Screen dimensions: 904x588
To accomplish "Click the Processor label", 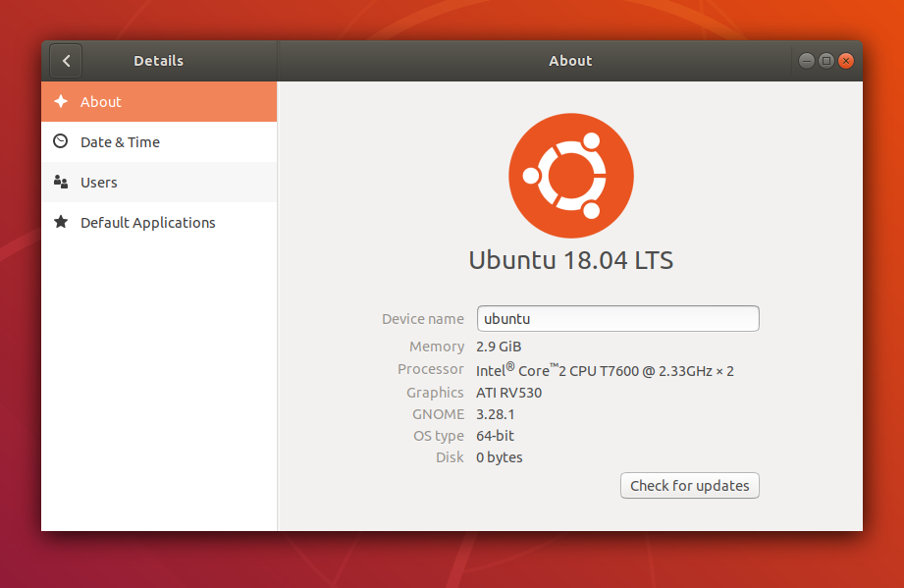I will (431, 369).
